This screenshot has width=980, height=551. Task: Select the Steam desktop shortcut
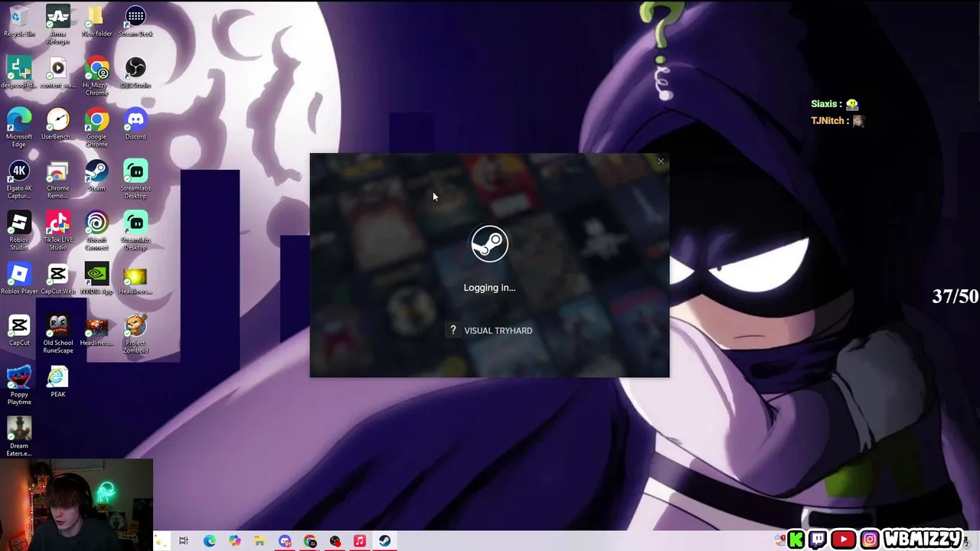(x=96, y=176)
